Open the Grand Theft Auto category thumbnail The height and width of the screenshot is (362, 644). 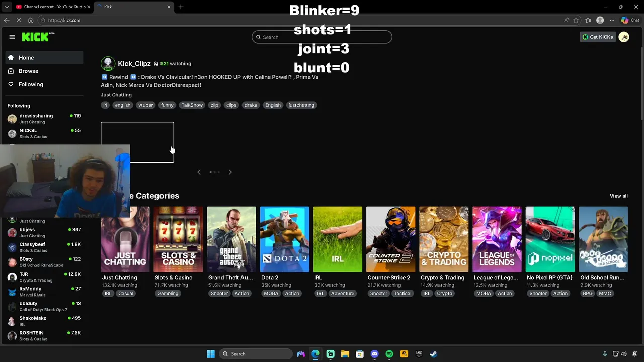click(x=231, y=239)
